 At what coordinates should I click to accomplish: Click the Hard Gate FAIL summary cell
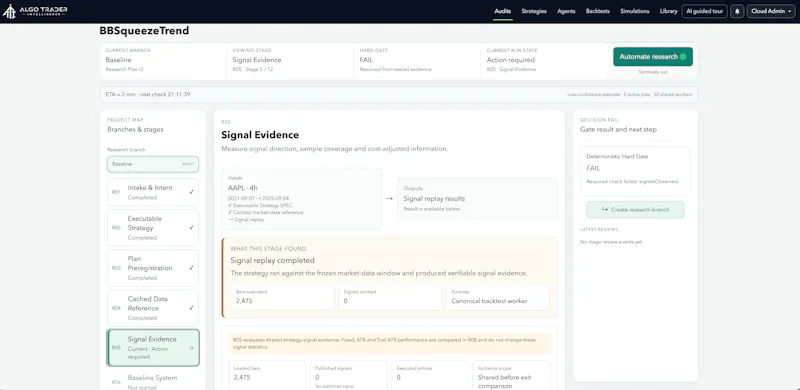pos(417,60)
